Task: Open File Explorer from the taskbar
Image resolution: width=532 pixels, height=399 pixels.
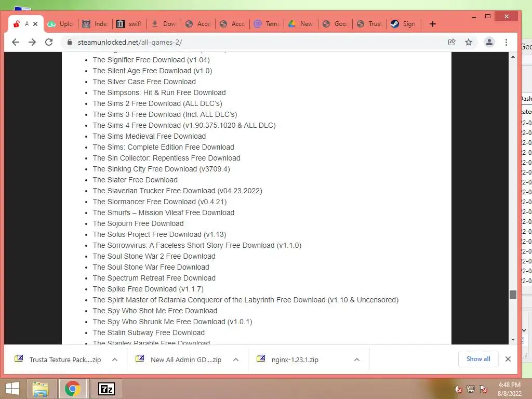Action: point(41,389)
